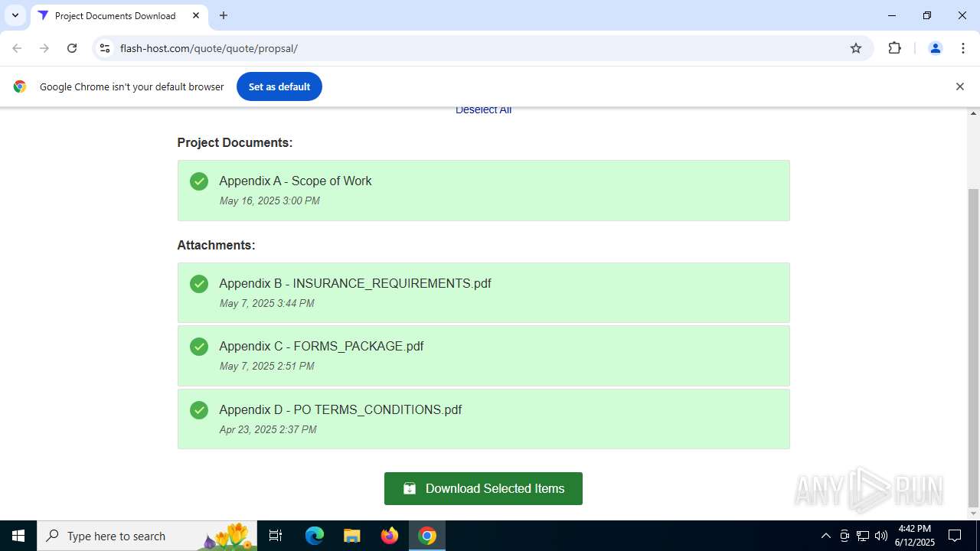Click the scrollbar up arrow
This screenshot has width=980, height=551.
click(x=974, y=113)
